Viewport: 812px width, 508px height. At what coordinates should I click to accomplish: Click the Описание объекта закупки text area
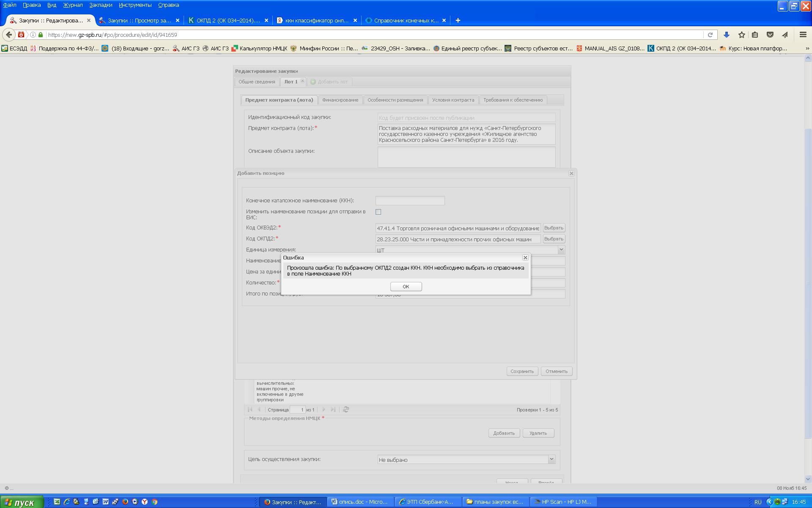pyautogui.click(x=466, y=157)
